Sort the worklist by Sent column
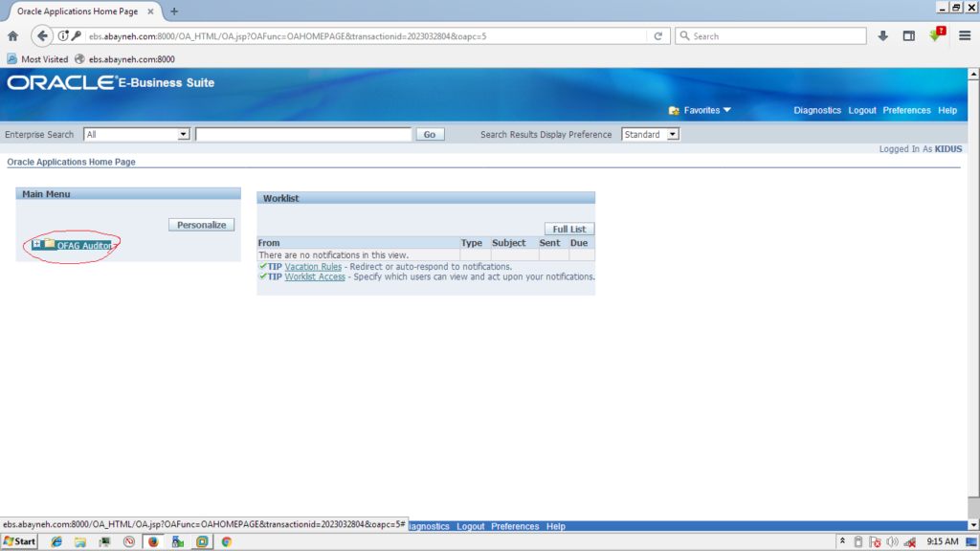This screenshot has width=980, height=551. 550,243
